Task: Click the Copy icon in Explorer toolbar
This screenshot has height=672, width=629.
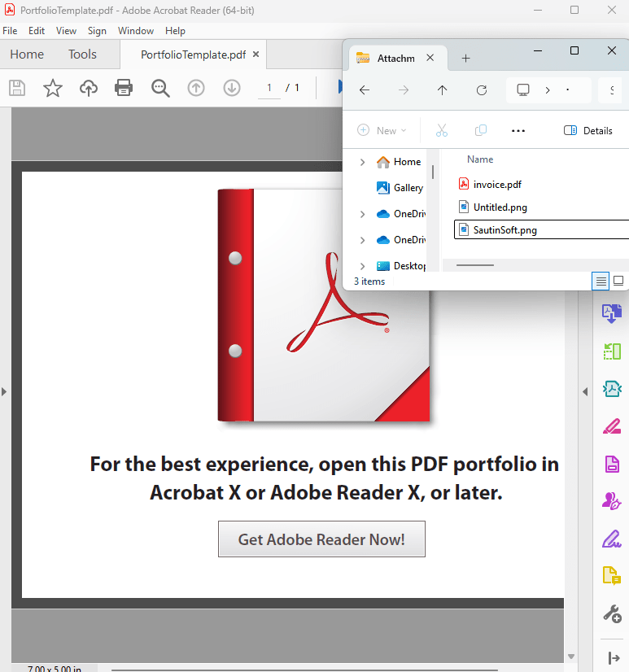Action: click(481, 130)
